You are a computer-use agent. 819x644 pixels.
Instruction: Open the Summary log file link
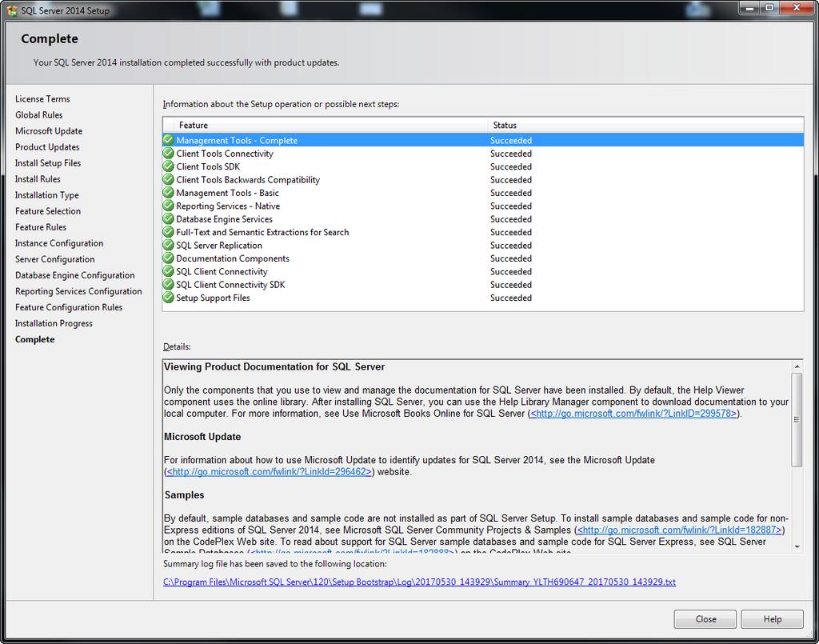419,582
